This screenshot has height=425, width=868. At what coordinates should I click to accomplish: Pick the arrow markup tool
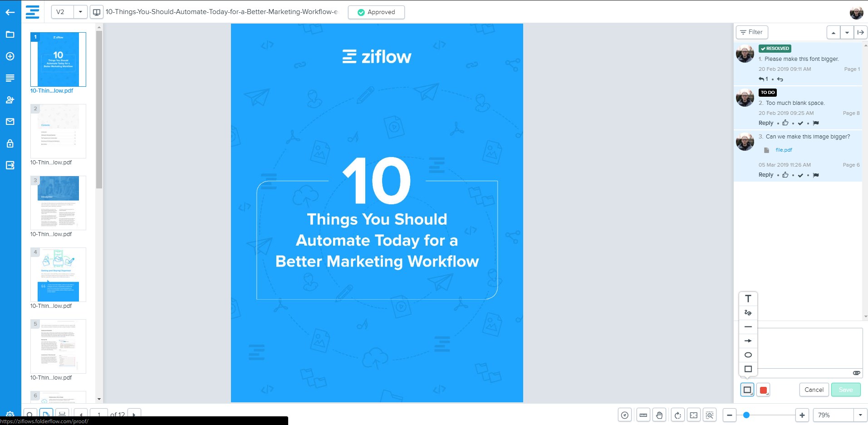point(748,341)
